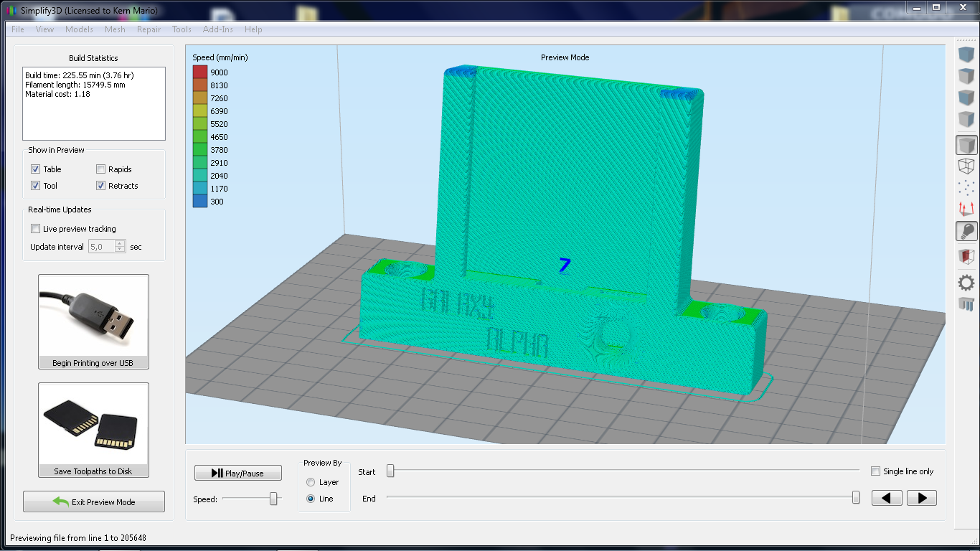Click the SD cards image
The width and height of the screenshot is (980, 551).
coord(93,424)
